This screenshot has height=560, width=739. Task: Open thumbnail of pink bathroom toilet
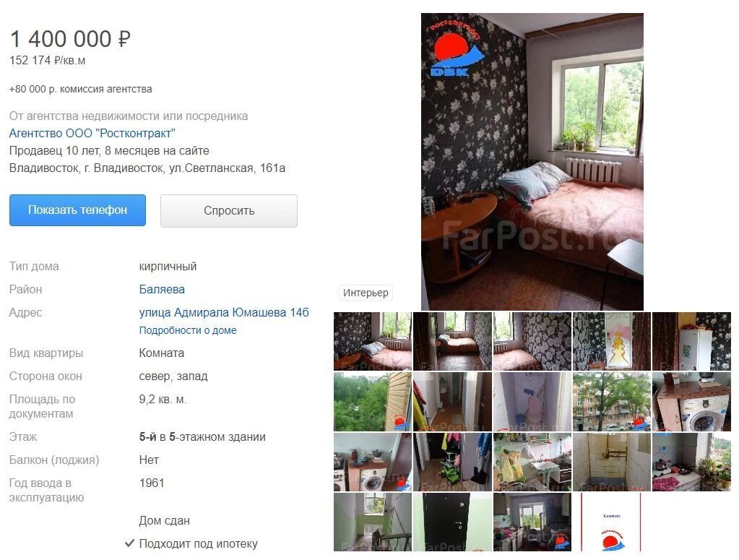pyautogui.click(x=532, y=402)
